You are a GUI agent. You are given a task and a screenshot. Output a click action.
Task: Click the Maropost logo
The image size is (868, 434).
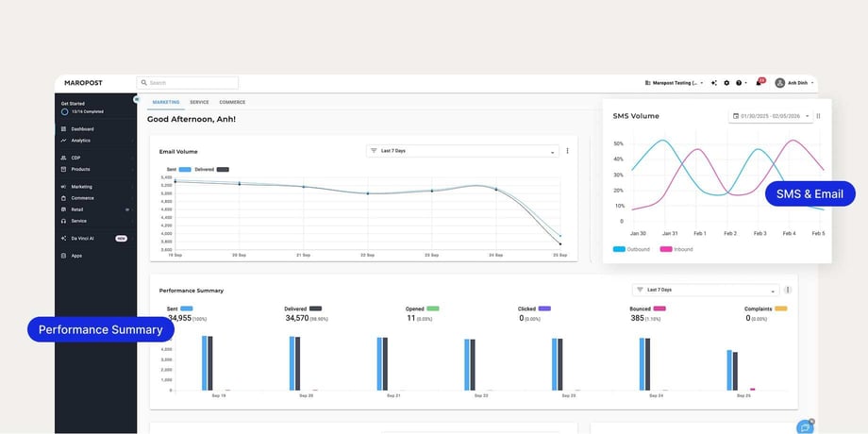pyautogui.click(x=83, y=83)
